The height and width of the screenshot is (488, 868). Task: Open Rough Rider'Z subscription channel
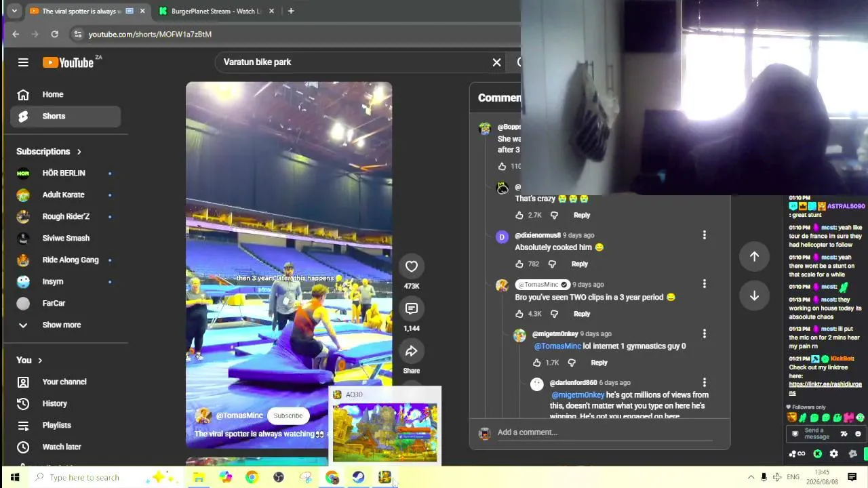(65, 216)
